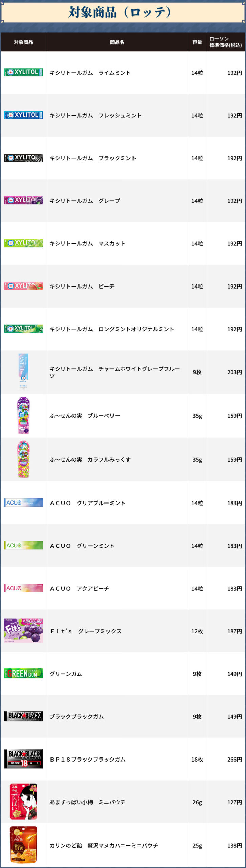Click the キシリトールガム フレッシュミント product name
This screenshot has height=868, width=246.
coord(96,115)
